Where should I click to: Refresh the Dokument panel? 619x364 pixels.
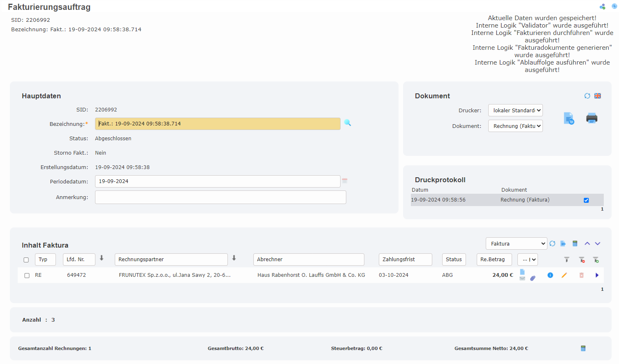point(587,96)
